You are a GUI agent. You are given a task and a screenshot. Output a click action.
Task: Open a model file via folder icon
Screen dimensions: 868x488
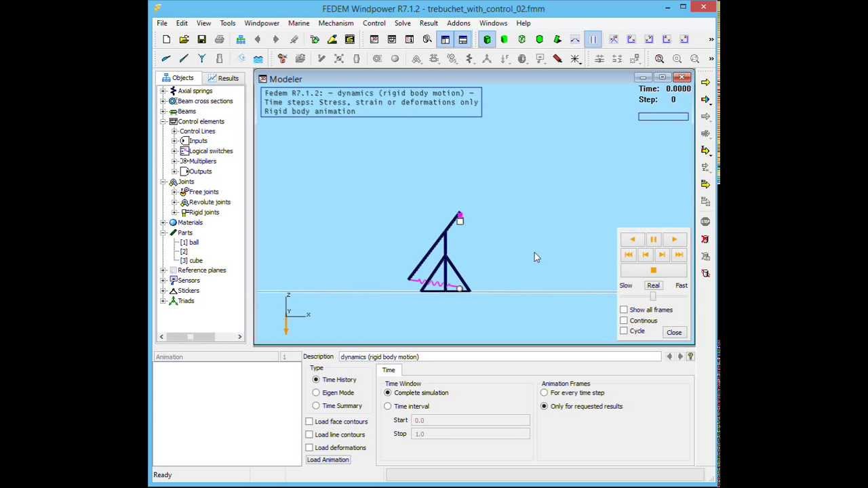point(184,39)
